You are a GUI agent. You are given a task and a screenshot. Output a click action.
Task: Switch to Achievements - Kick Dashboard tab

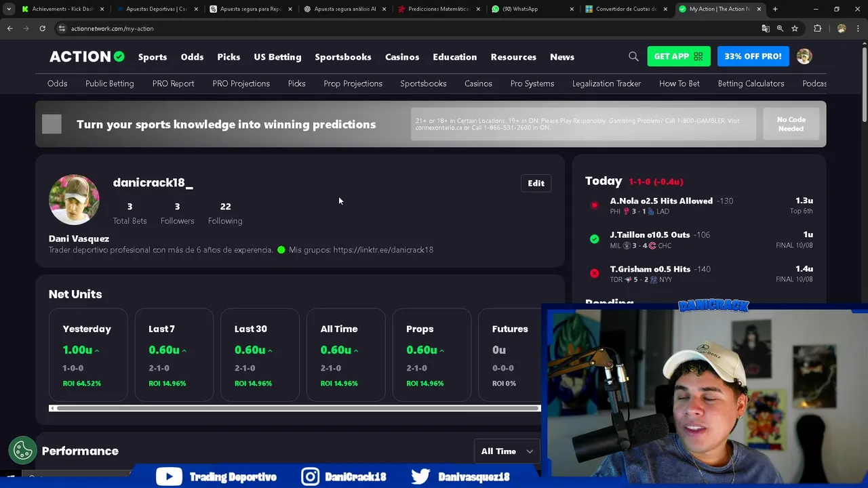(x=63, y=9)
